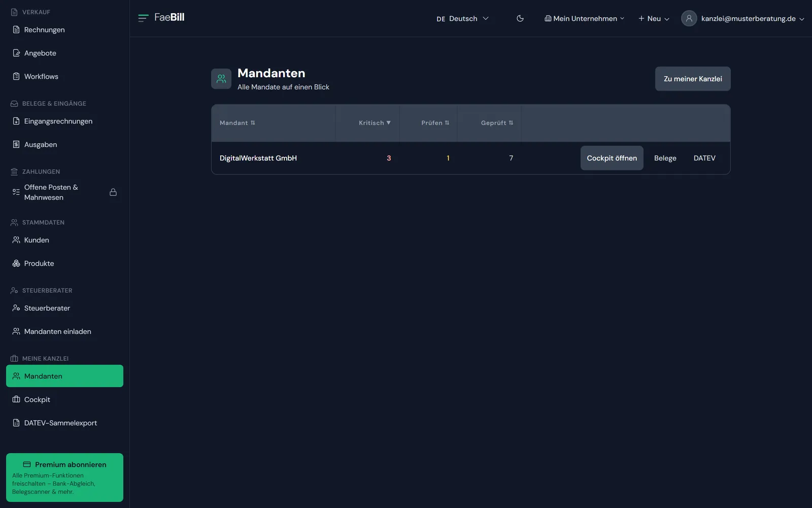Click the DE language code label
812x508 pixels.
click(x=441, y=19)
